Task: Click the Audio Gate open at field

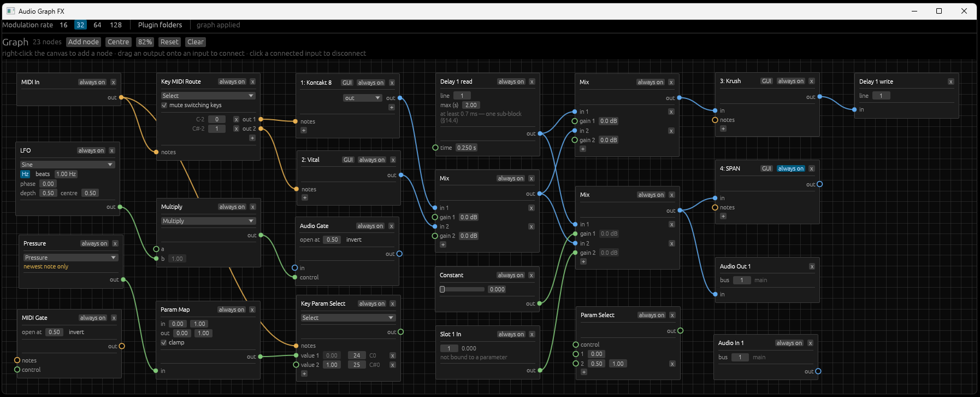Action: (332, 240)
